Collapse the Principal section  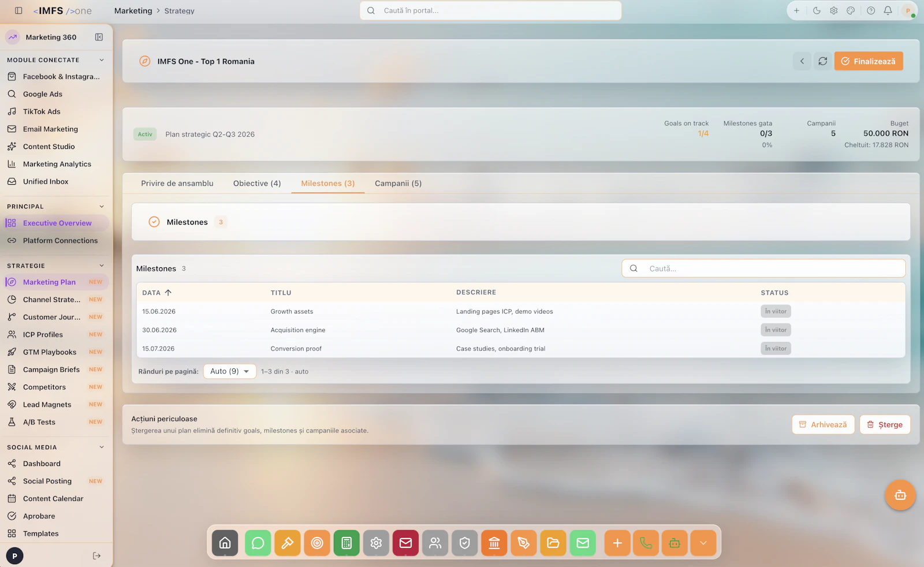(102, 207)
